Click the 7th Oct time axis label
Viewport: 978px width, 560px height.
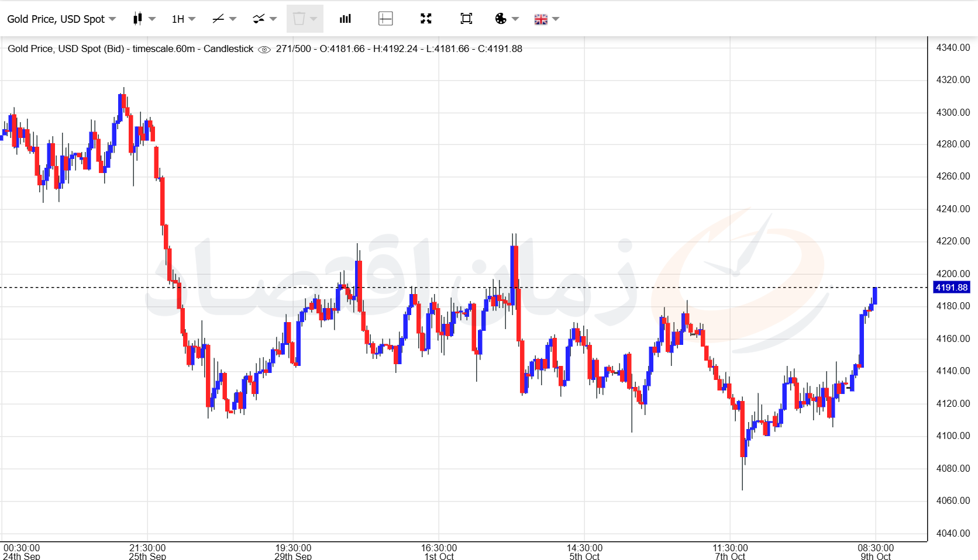pyautogui.click(x=730, y=556)
